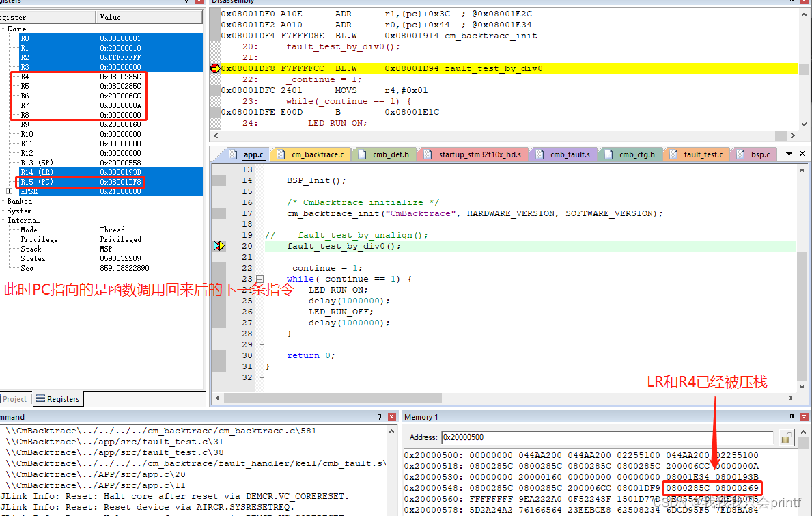The height and width of the screenshot is (516, 812).
Task: Select R14 (LR) register row
Action: 111,172
